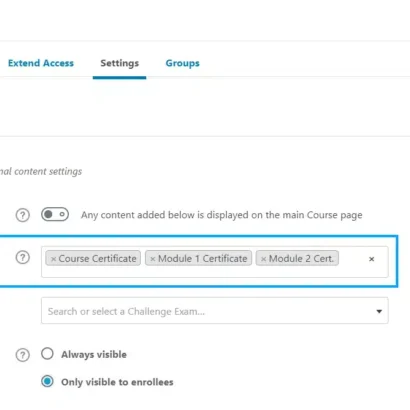Click empty area of certificates selection field
Image resolution: width=410 pixels, height=410 pixels.
tap(352, 271)
